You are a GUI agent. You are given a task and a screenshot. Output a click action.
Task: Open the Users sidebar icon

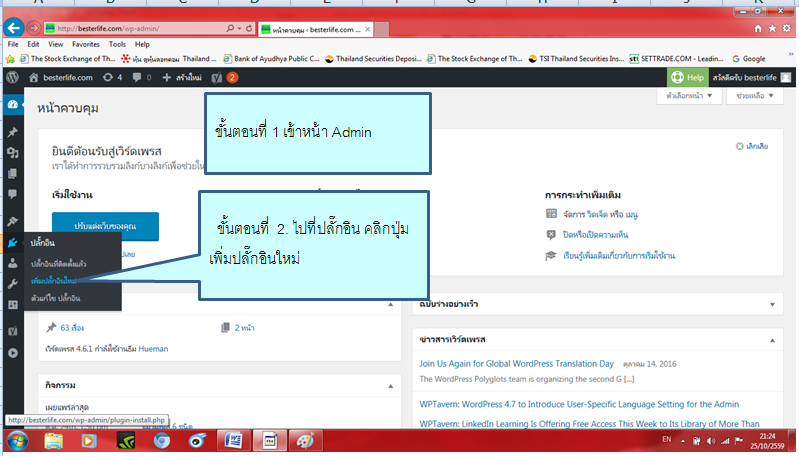coord(13,263)
